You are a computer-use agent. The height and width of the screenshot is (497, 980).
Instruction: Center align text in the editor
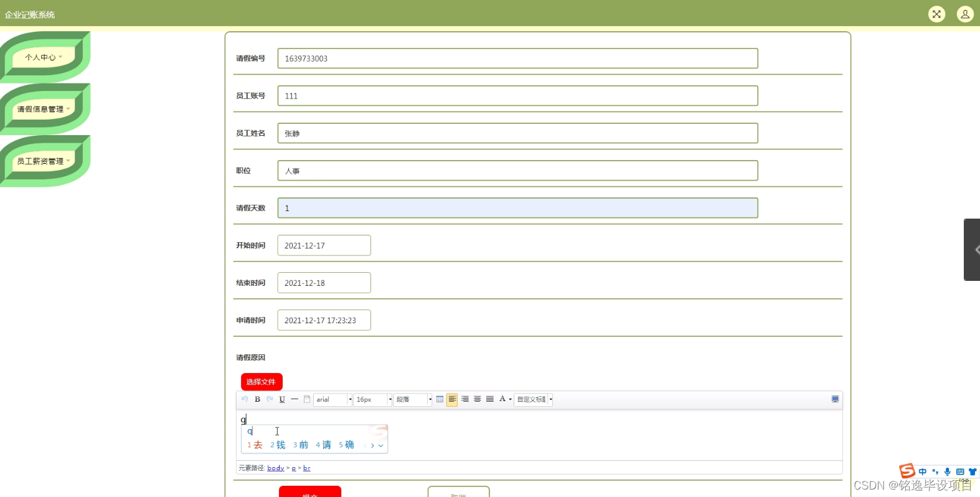478,399
